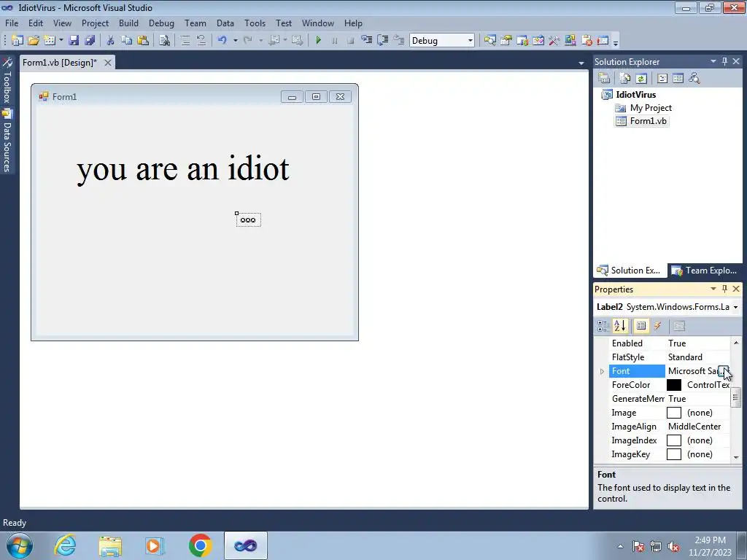Close the Form1.vb [Design] tab
The width and height of the screenshot is (747, 560).
[x=108, y=63]
